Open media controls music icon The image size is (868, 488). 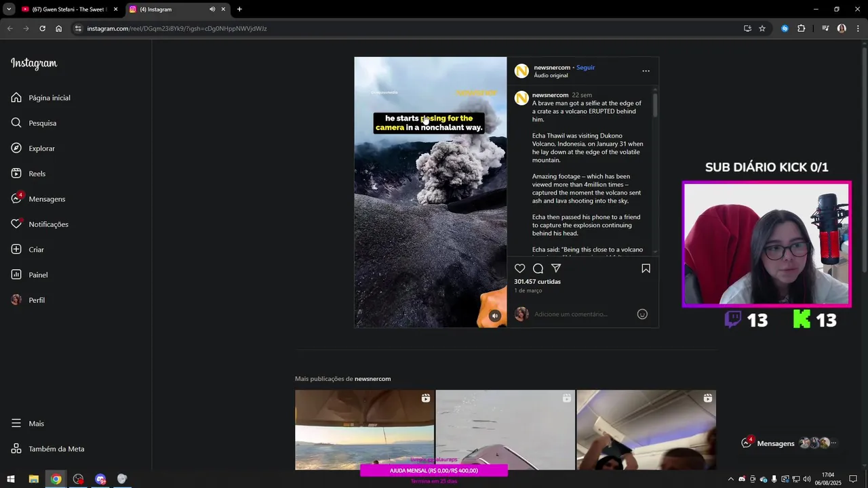point(825,28)
